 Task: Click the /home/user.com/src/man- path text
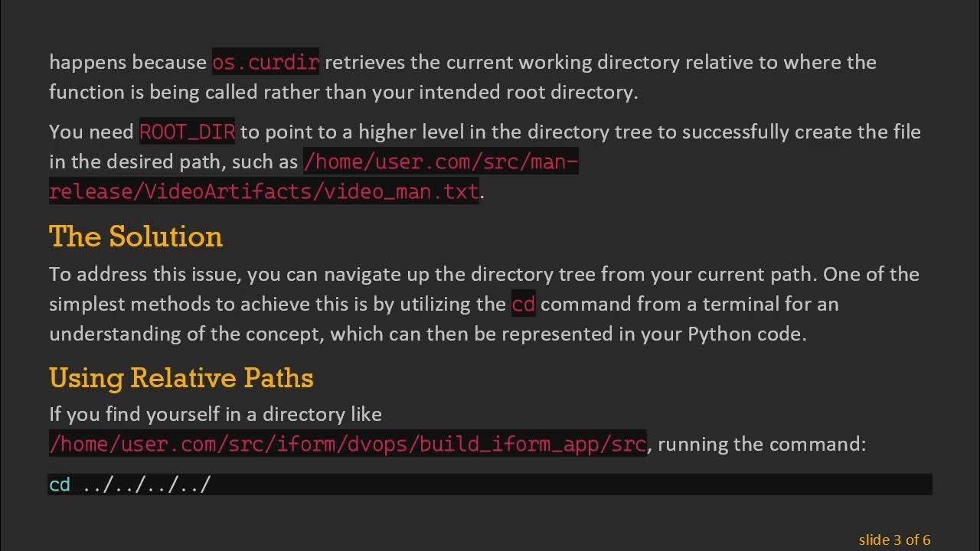(440, 161)
